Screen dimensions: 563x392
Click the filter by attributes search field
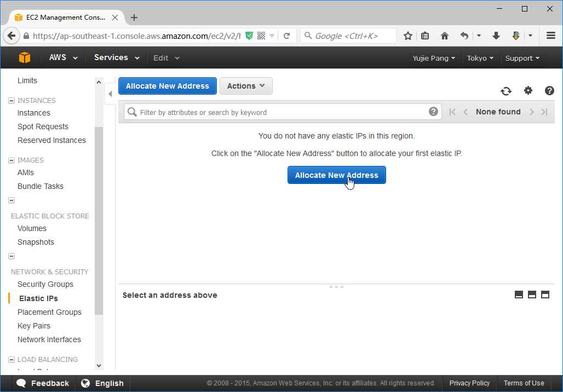tap(283, 112)
